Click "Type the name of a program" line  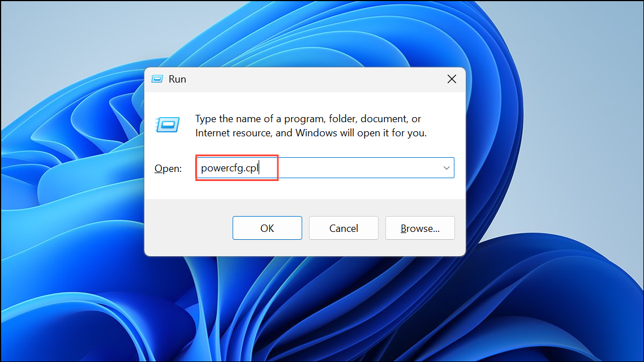[308, 119]
